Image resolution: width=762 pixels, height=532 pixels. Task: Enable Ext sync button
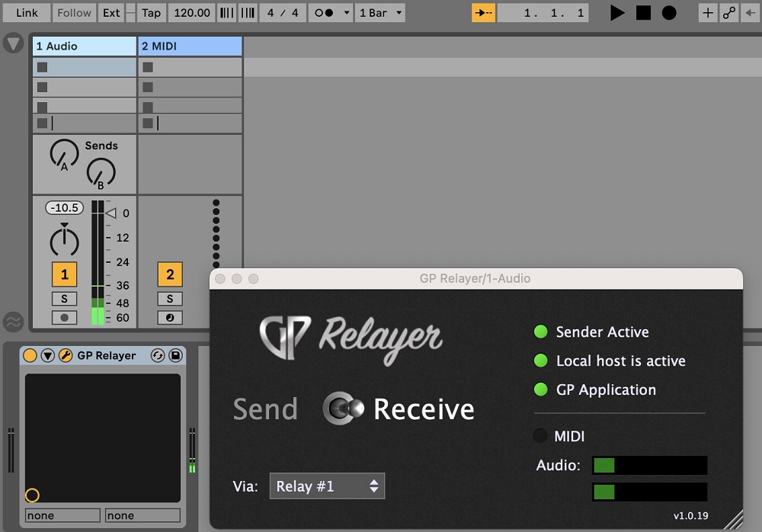point(111,13)
